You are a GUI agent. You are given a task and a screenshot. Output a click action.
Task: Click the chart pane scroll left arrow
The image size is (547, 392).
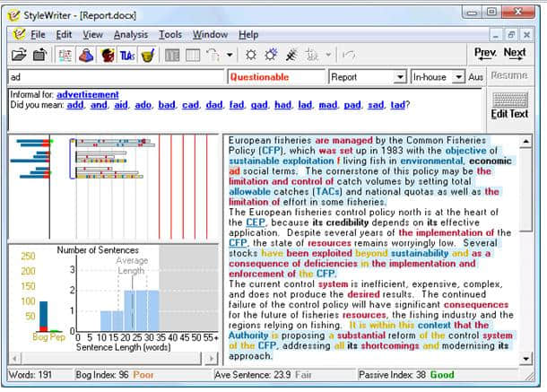(14, 359)
